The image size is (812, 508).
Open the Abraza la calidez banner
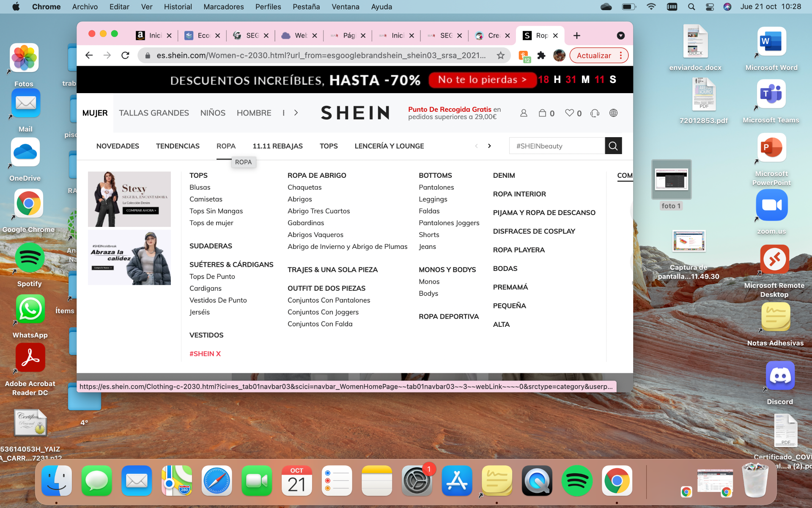click(129, 257)
